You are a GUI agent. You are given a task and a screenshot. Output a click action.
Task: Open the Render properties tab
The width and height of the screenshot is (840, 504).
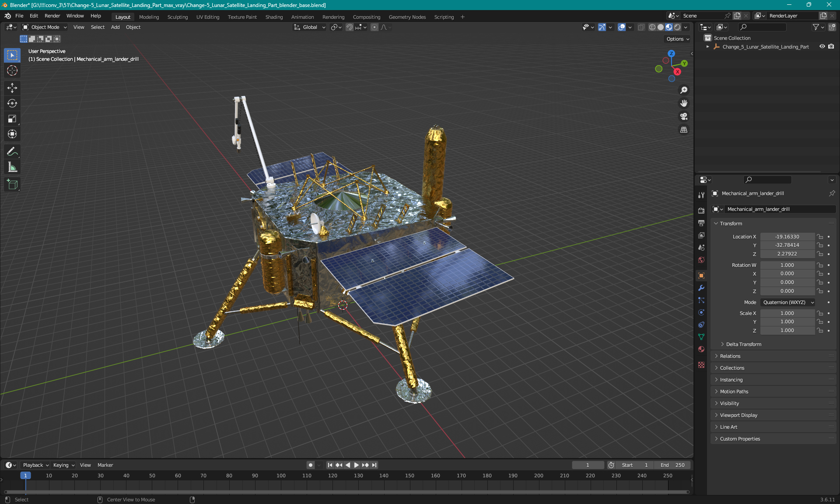tap(701, 210)
